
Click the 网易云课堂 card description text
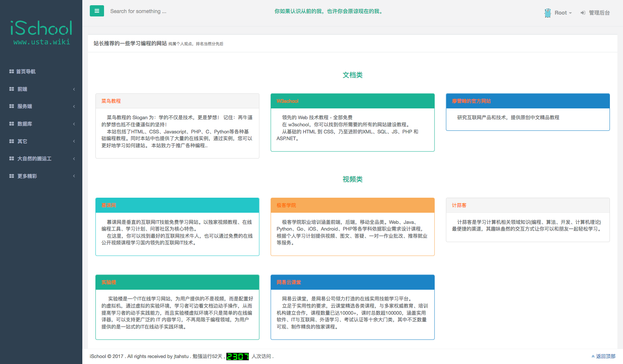coord(352,313)
